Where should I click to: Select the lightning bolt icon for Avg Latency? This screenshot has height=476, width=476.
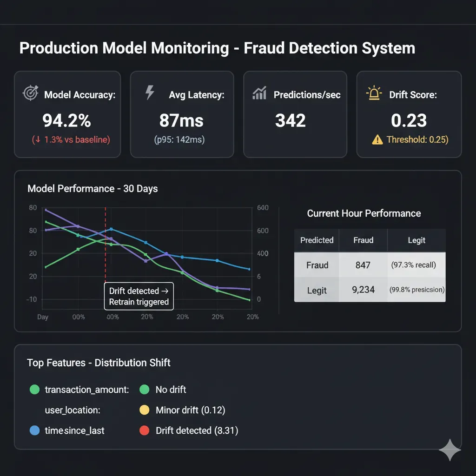(149, 93)
